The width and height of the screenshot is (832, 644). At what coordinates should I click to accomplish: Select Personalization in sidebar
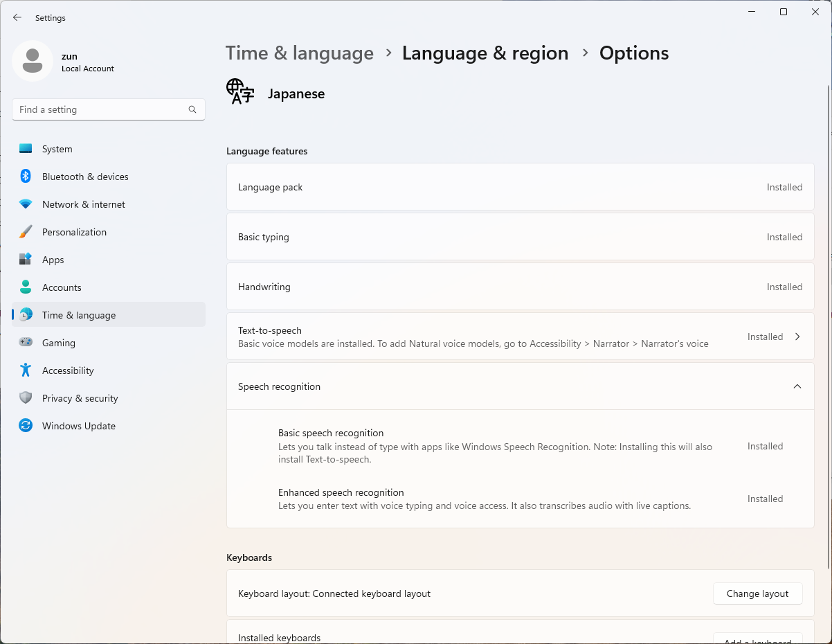(109, 232)
